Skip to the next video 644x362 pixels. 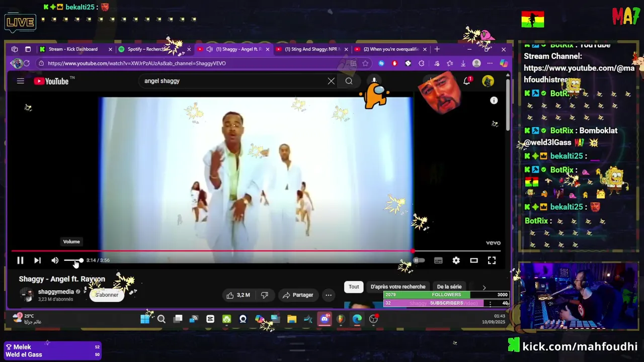click(37, 260)
